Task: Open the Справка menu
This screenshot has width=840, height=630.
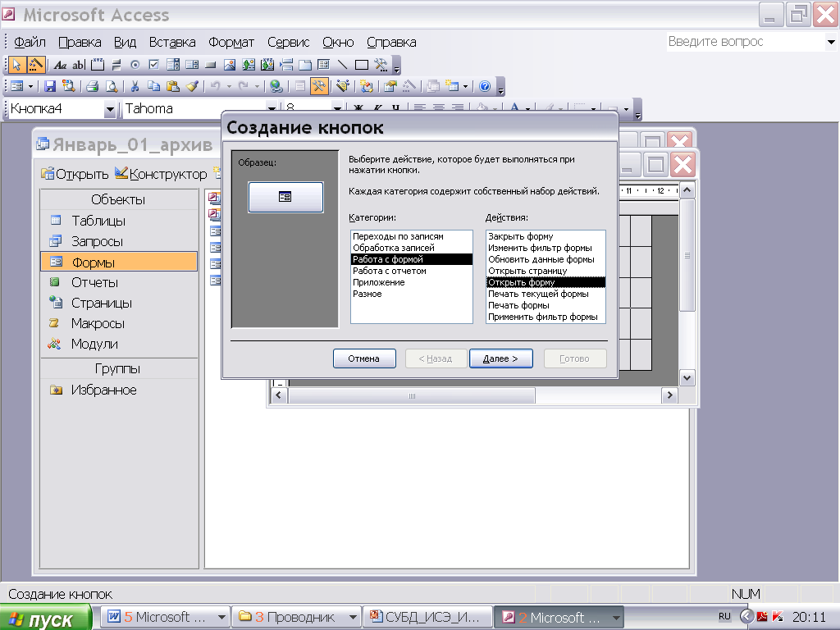Action: tap(391, 43)
